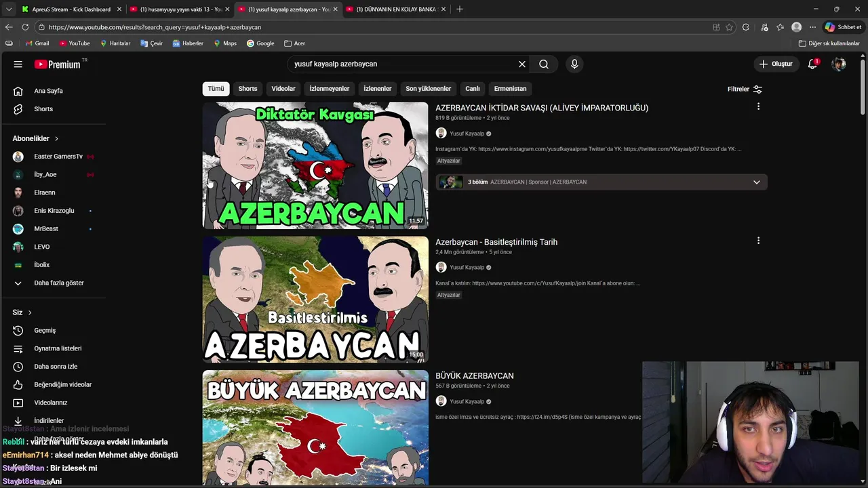This screenshot has height=488, width=868.
Task: Open BÜYÜK AZERBAYCAN video thumbnail
Action: (x=315, y=428)
